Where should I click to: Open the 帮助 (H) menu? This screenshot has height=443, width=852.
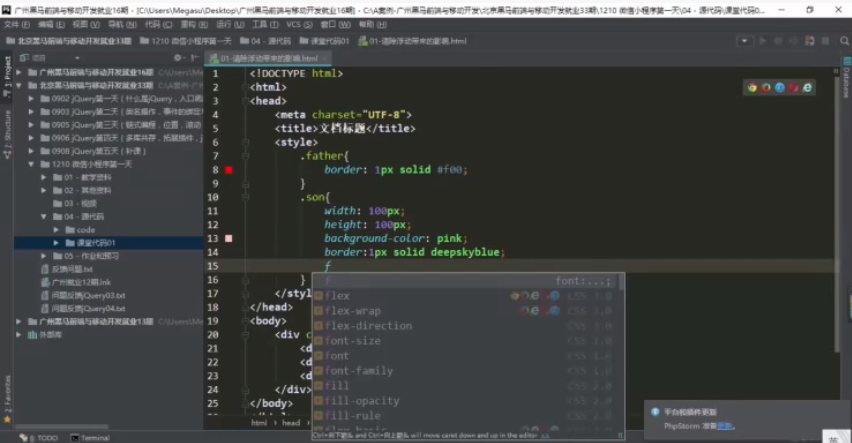coord(372,24)
